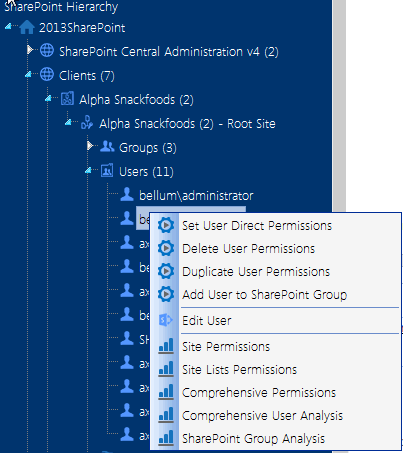Click user icon beside bellum\administrator
Image resolution: width=403 pixels, height=453 pixels.
127,194
